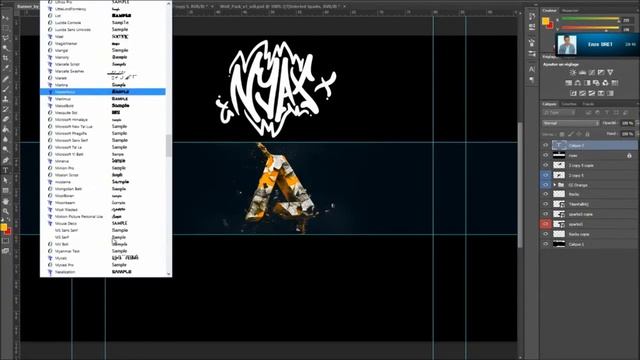Screen dimensions: 640x360
Task: Click toolbar foreground color swatch
Action: [4, 228]
